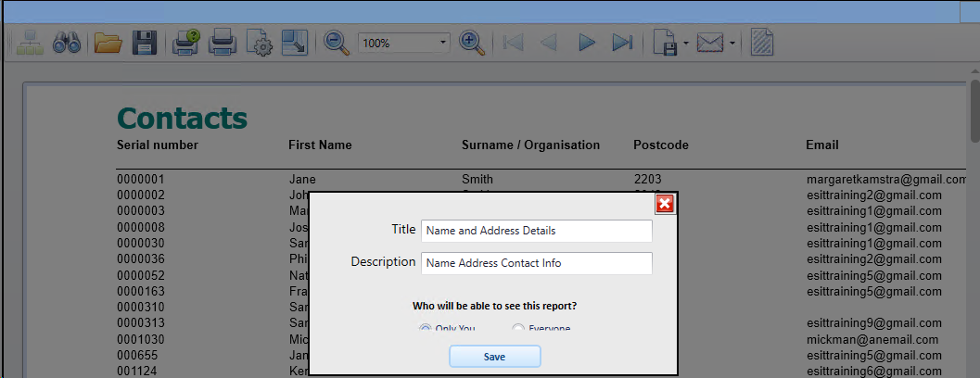
Task: Click the email esittraining9@gmail.com
Action: point(873,323)
